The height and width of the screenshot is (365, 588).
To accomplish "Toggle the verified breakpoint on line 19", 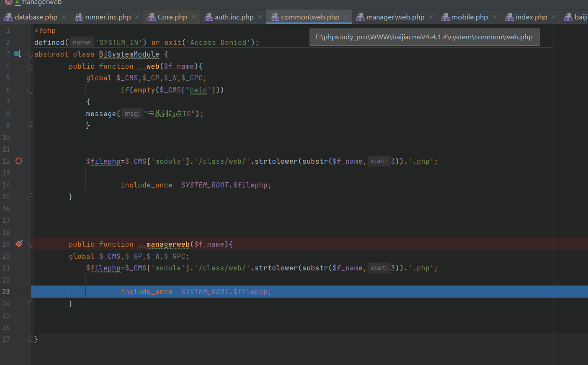I will click(x=19, y=244).
